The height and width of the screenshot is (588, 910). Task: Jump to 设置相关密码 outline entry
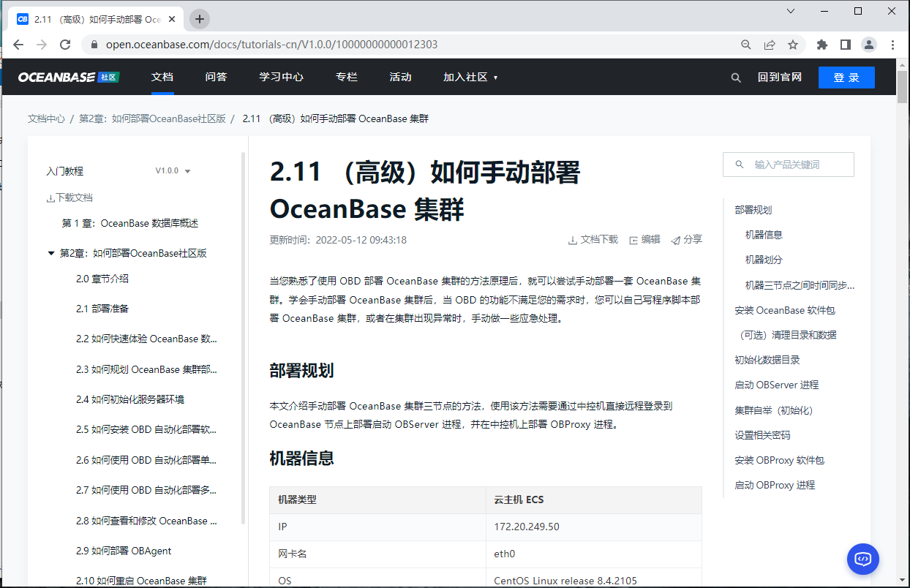pyautogui.click(x=762, y=435)
